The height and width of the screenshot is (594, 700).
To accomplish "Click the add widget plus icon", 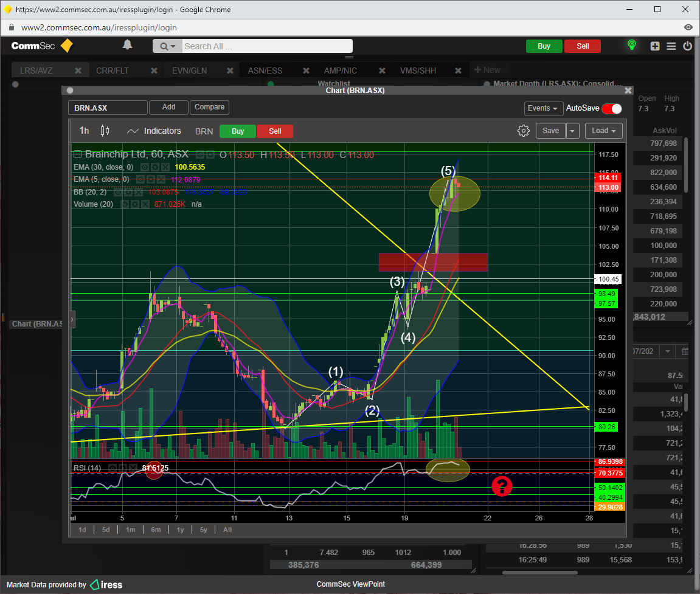I will click(x=655, y=46).
